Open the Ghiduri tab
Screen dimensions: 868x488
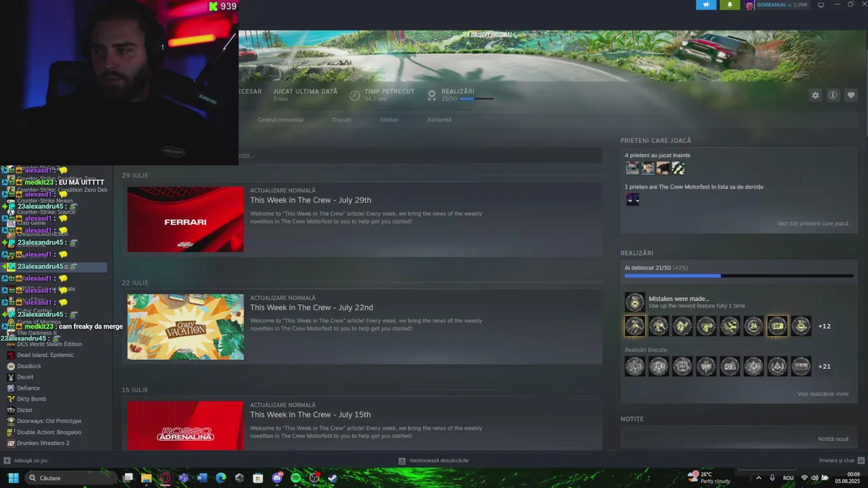(x=389, y=120)
